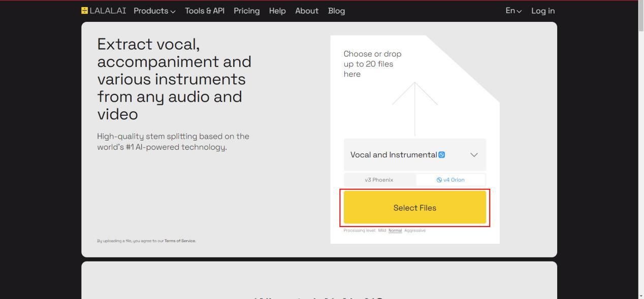Go to Tools & API page
Viewport: 644px width, 299px height.
point(205,11)
